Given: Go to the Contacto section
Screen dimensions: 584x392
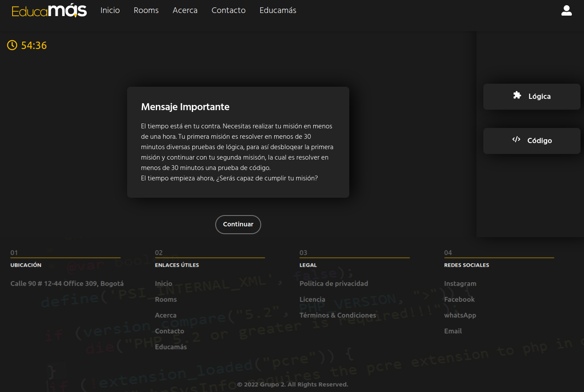Looking at the screenshot, I should click(228, 10).
